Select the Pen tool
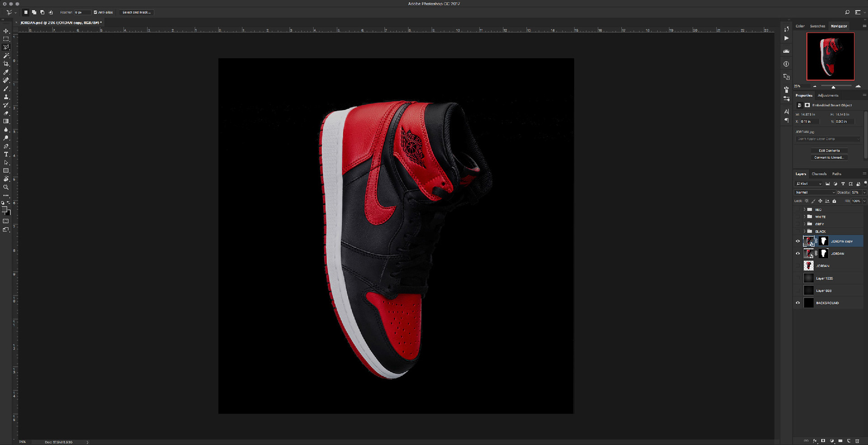The width and height of the screenshot is (868, 445). [x=6, y=146]
